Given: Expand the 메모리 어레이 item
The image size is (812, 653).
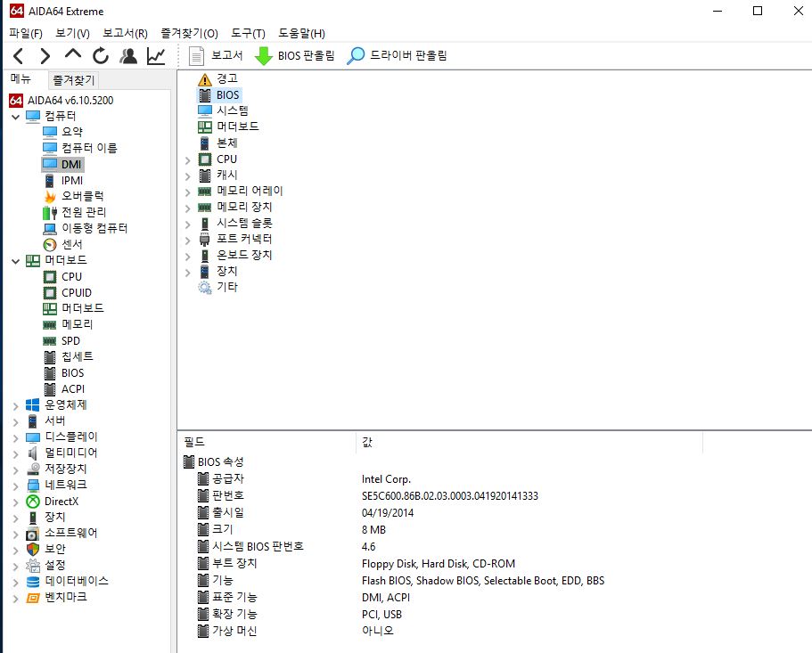Looking at the screenshot, I should [x=188, y=192].
